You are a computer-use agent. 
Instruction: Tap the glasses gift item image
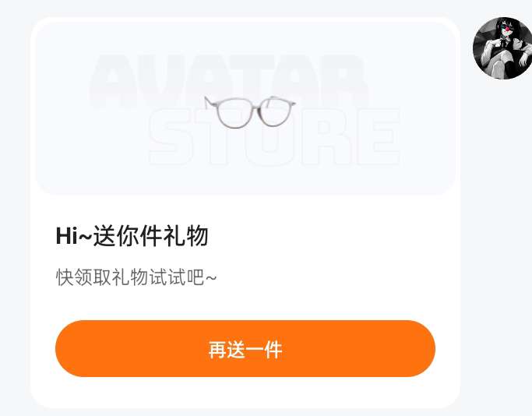click(250, 112)
